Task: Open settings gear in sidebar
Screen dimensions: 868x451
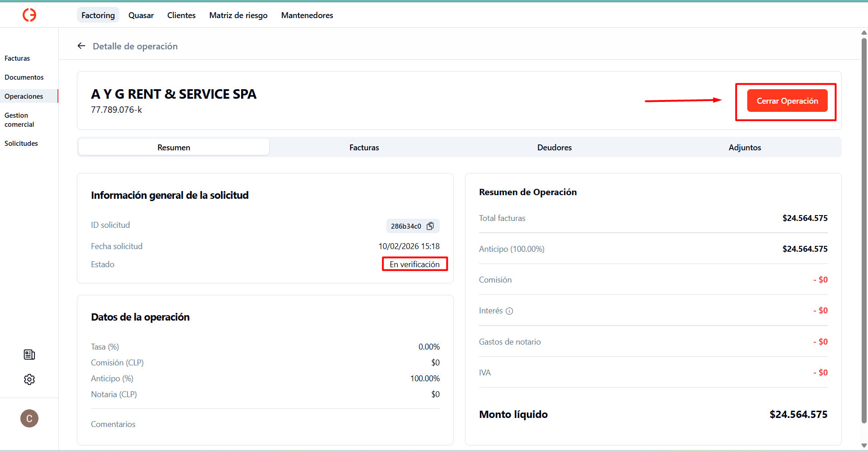Action: 29,379
